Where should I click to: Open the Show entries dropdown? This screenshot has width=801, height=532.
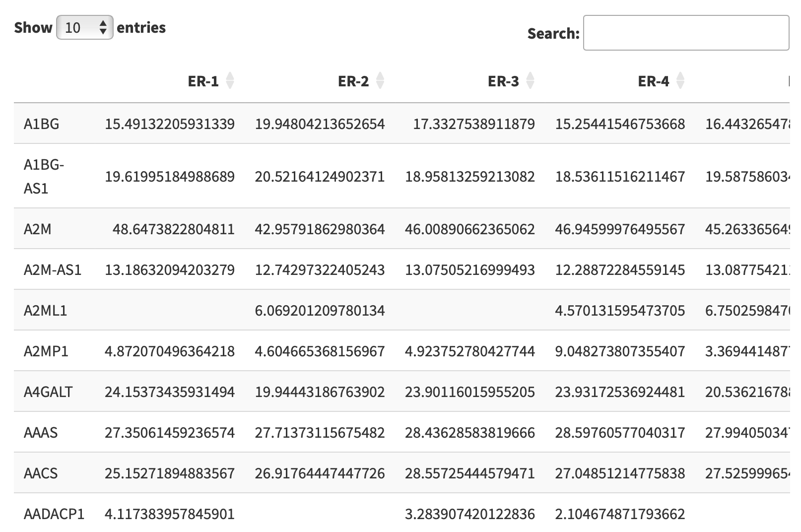[85, 27]
